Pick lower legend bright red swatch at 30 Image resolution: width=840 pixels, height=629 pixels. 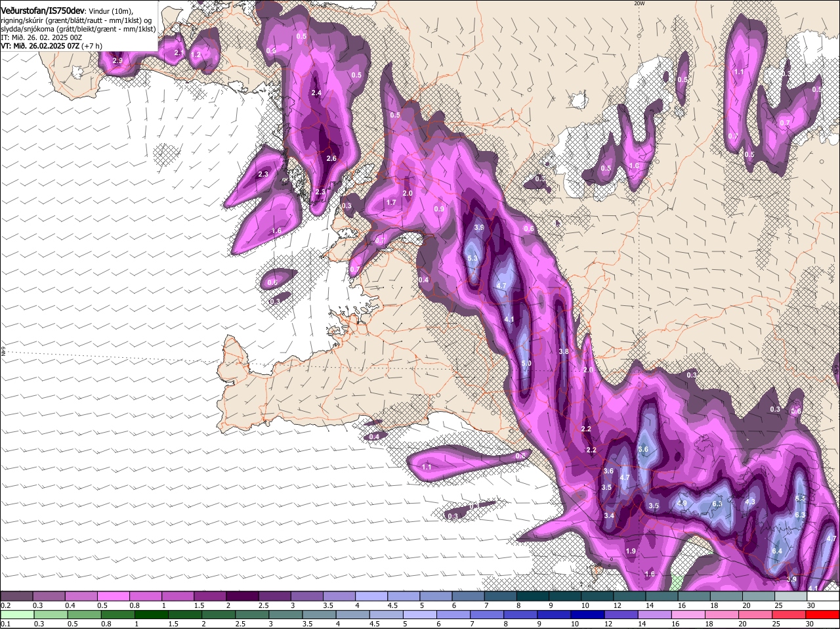[822, 615]
